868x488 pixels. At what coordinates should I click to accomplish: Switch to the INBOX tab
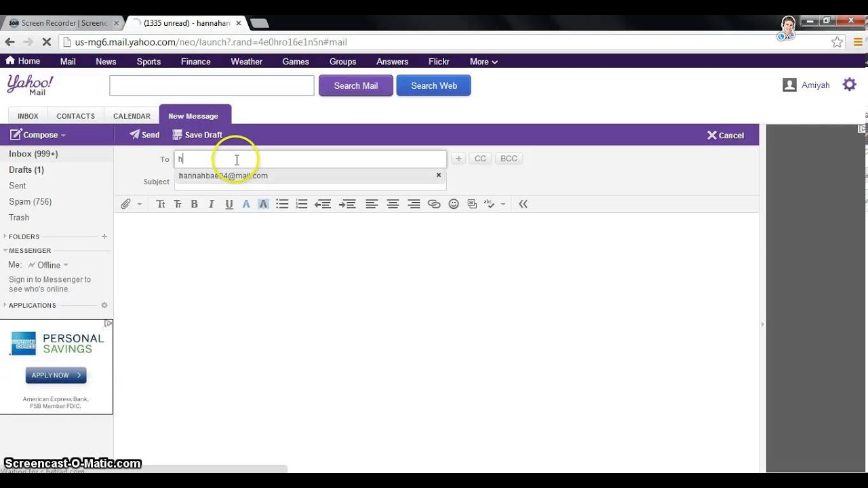point(28,116)
